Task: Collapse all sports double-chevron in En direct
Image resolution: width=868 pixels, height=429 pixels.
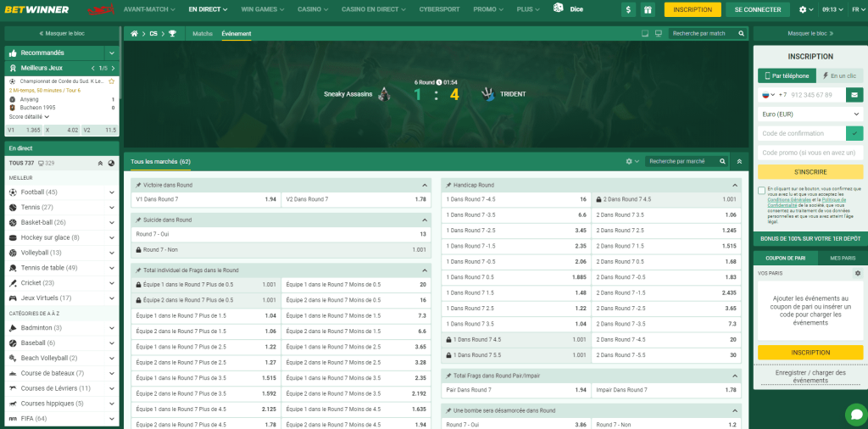Action: point(100,164)
